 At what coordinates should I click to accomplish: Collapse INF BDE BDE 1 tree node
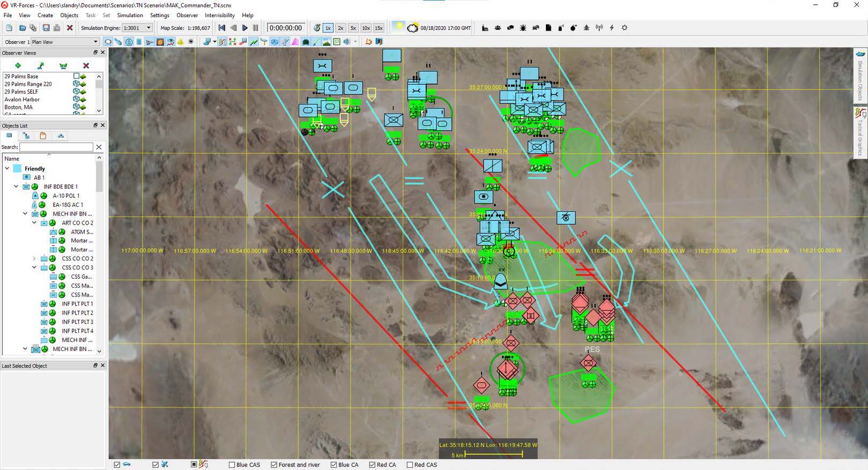pos(16,186)
